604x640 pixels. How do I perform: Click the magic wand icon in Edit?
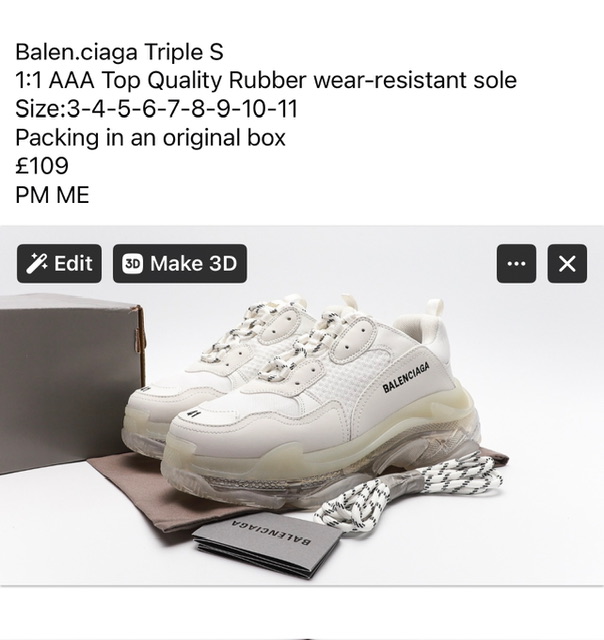click(37, 264)
